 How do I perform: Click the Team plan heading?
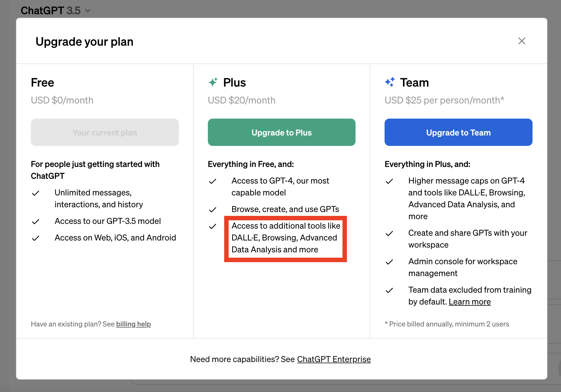coord(415,82)
